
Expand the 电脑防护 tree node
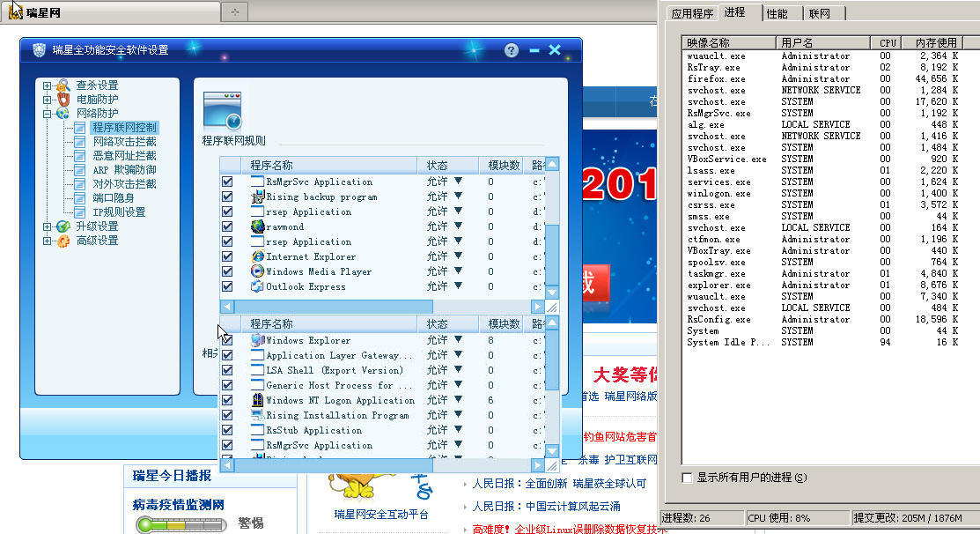[x=47, y=100]
